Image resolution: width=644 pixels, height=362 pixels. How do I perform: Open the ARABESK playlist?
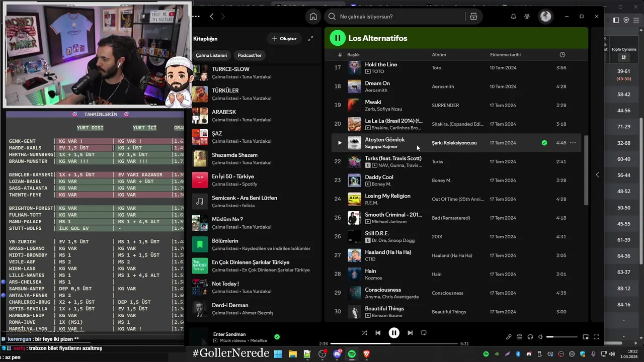pyautogui.click(x=254, y=116)
